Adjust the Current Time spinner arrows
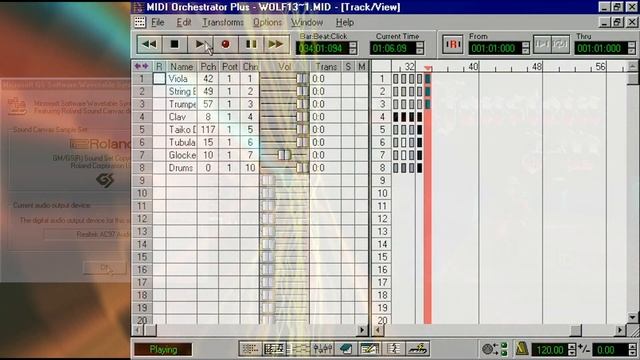 tap(420, 48)
